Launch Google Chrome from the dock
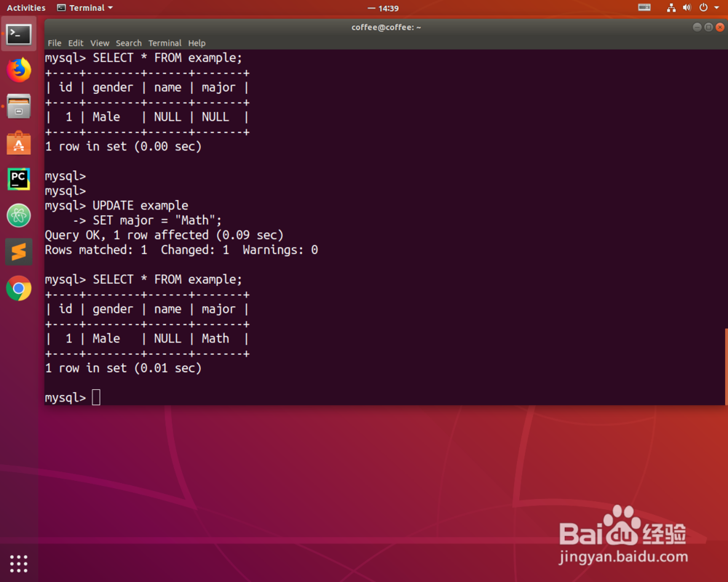The height and width of the screenshot is (582, 728). click(x=19, y=288)
